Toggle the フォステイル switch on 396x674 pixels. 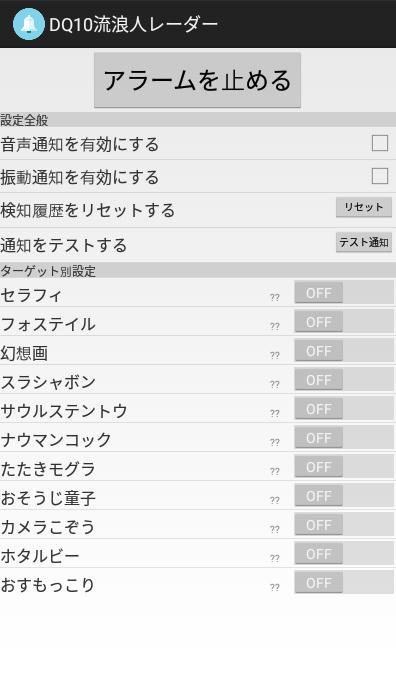click(x=344, y=322)
